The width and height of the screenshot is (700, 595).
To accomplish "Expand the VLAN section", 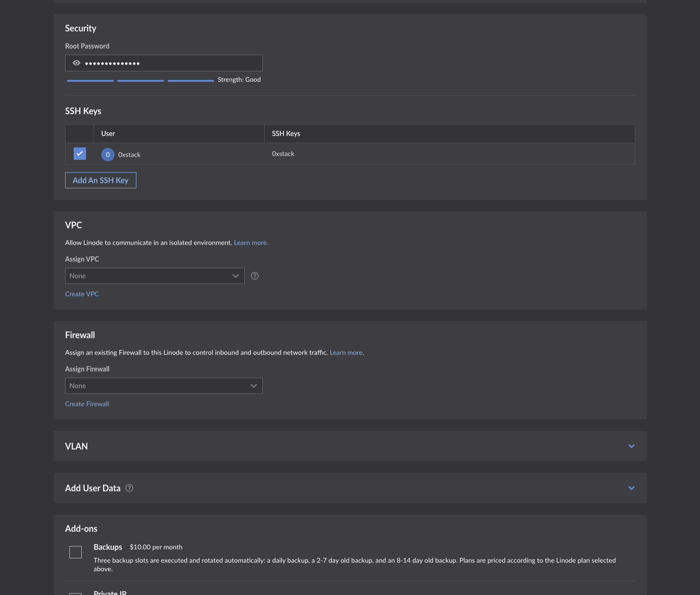I will point(631,446).
